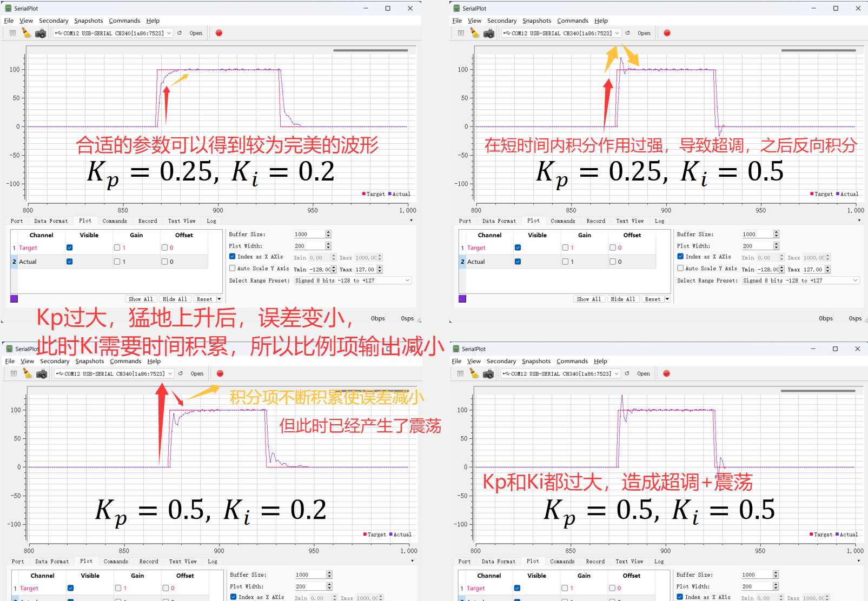Click camera snapshot icon in bottom-left SerialPlot
Image resolution: width=868 pixels, height=601 pixels.
(42, 374)
